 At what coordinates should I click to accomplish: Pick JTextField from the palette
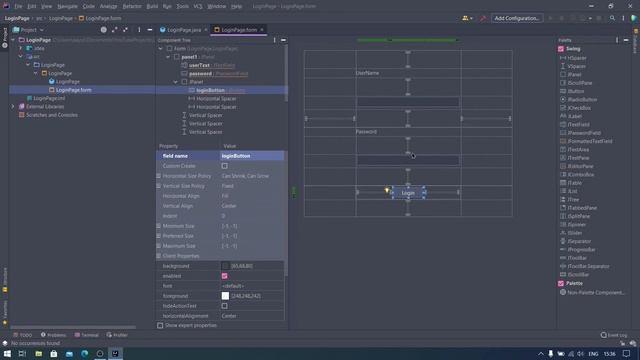pos(575,124)
